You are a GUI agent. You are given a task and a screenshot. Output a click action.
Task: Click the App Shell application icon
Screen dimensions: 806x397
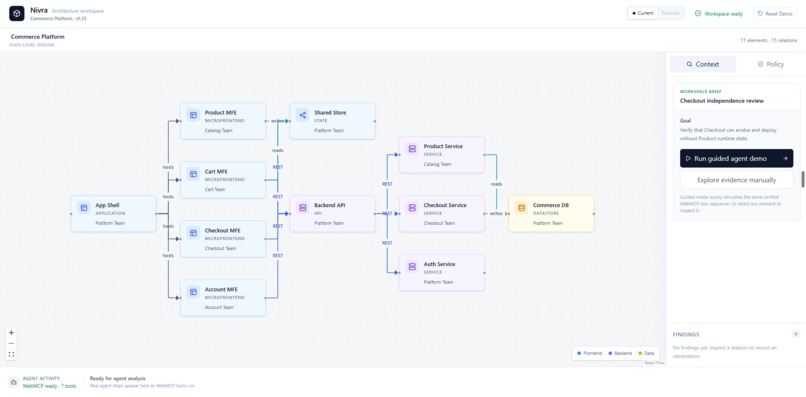coord(84,208)
